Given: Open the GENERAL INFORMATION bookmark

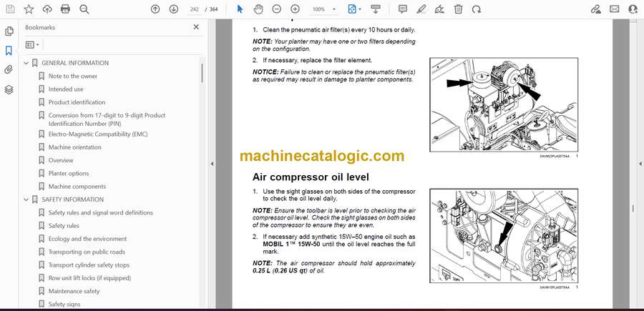Looking at the screenshot, I should (75, 63).
